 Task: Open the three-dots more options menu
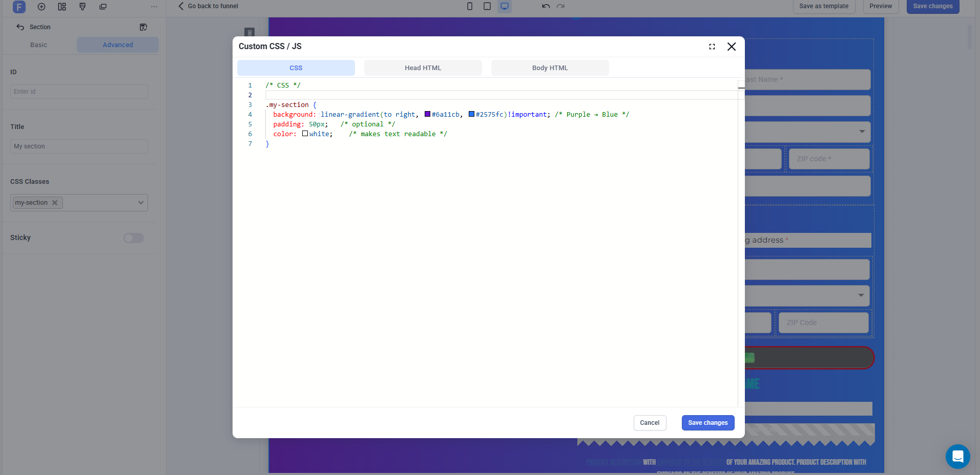[x=154, y=7]
